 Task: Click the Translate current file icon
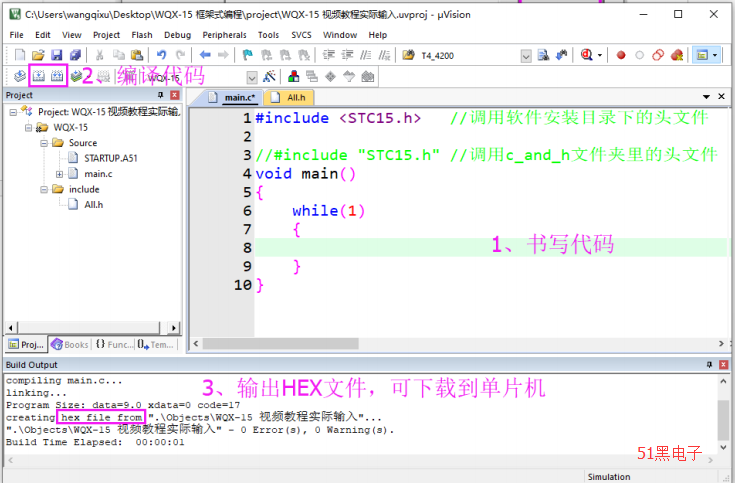(x=20, y=76)
